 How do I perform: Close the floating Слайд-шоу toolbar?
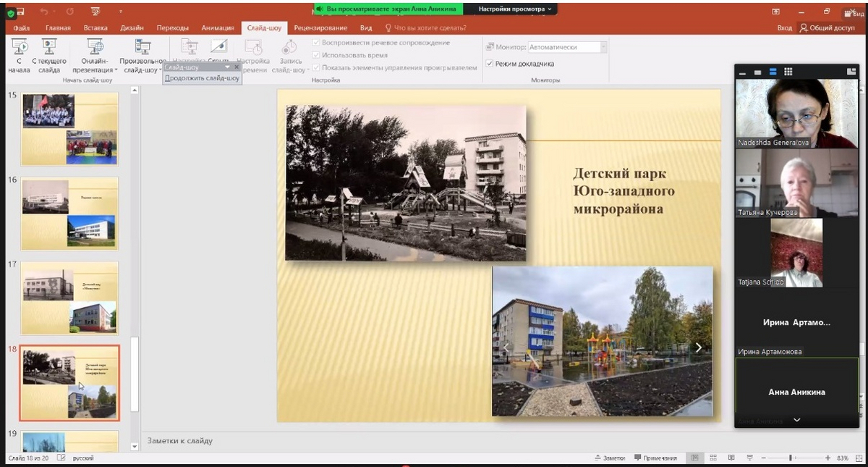click(237, 67)
